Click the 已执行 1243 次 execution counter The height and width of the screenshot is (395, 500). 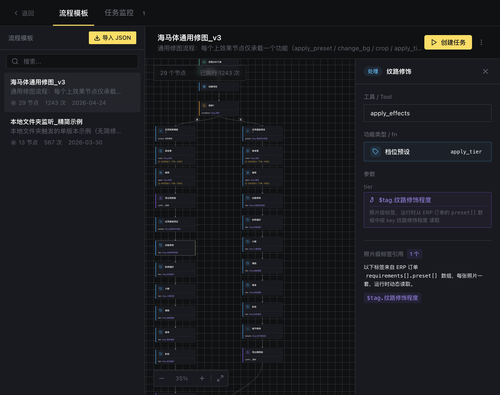(220, 73)
